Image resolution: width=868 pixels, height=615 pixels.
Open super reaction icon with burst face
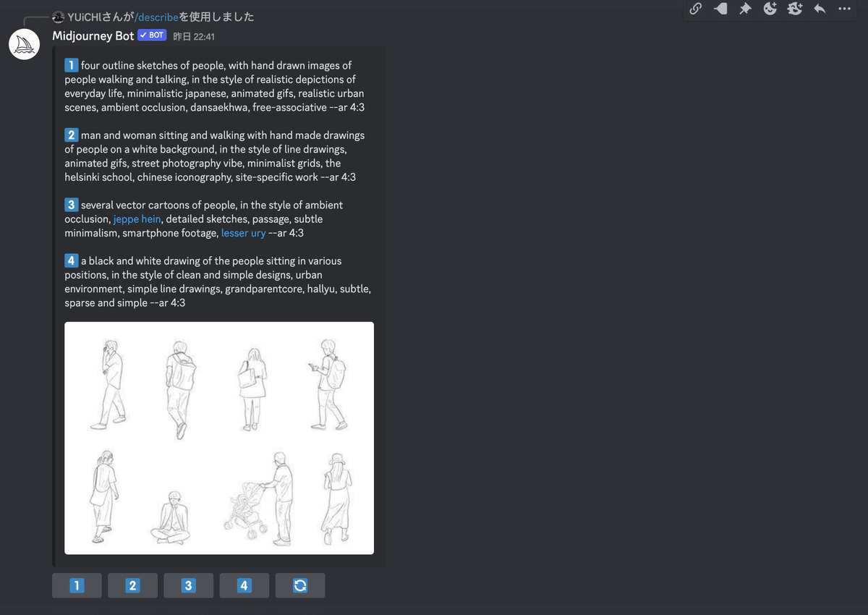pos(795,9)
